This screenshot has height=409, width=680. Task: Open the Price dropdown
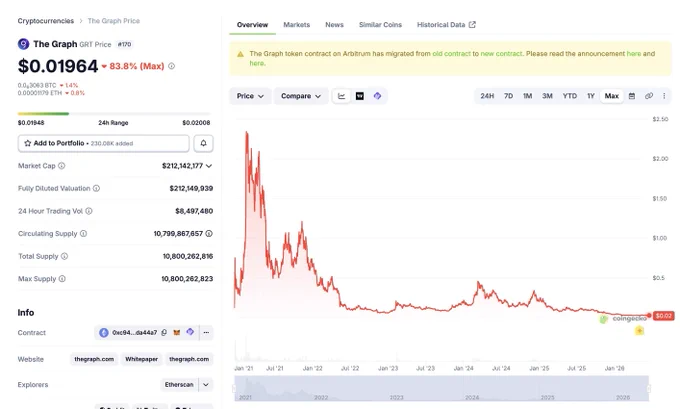tap(250, 96)
